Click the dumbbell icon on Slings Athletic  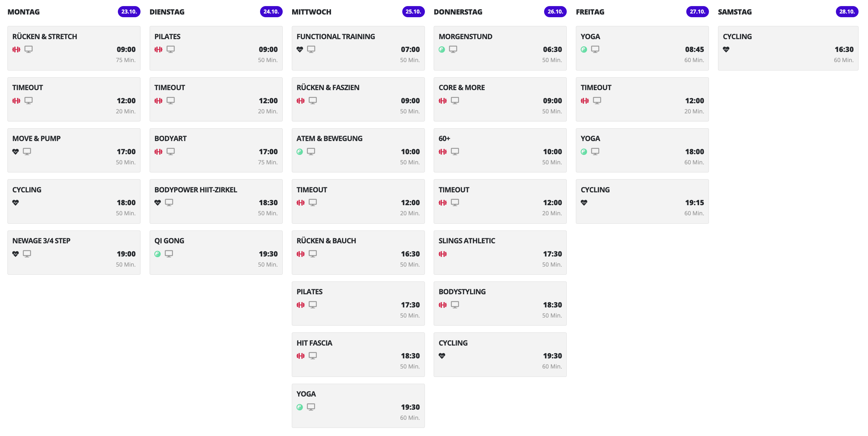(442, 254)
